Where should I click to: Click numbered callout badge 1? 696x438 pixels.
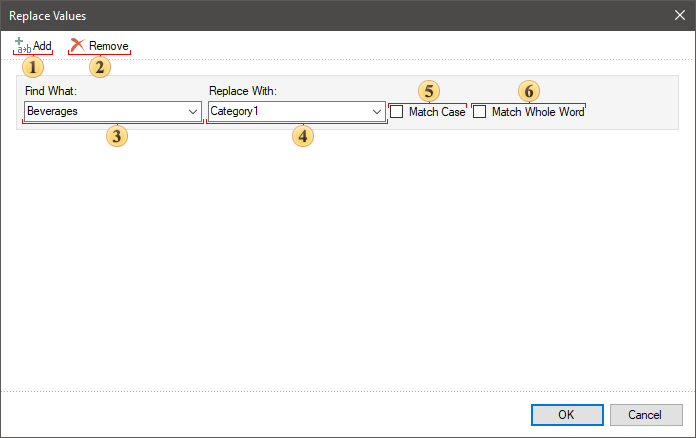34,67
